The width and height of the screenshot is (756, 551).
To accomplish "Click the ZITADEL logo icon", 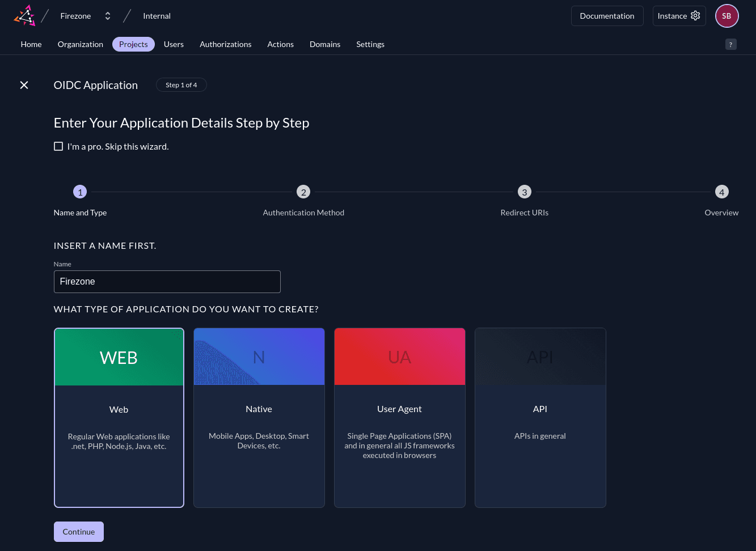I will click(x=24, y=16).
